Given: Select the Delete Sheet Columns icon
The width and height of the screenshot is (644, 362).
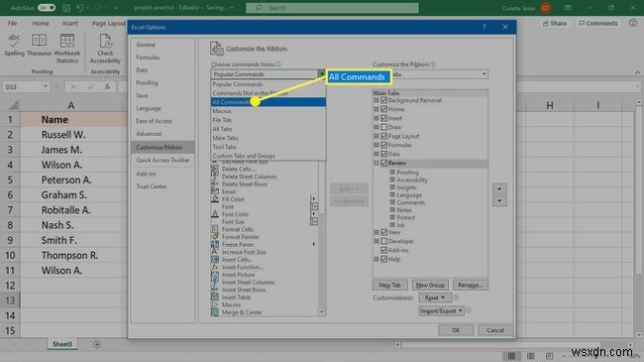Looking at the screenshot, I should [x=215, y=177].
